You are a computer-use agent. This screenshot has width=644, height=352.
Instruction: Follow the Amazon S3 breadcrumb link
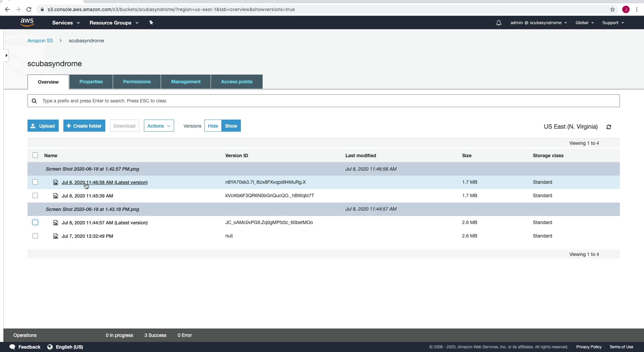tap(40, 41)
